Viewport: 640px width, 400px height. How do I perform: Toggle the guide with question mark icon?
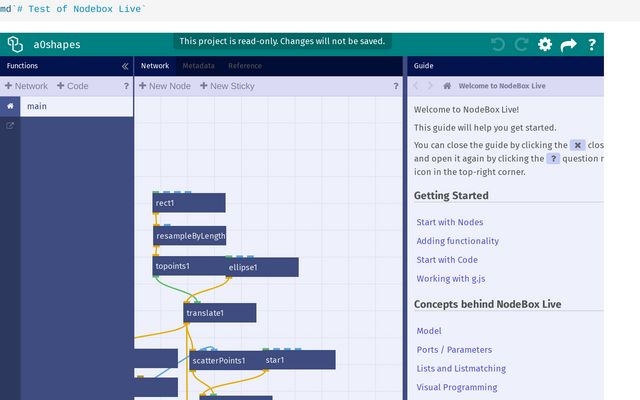tap(592, 44)
